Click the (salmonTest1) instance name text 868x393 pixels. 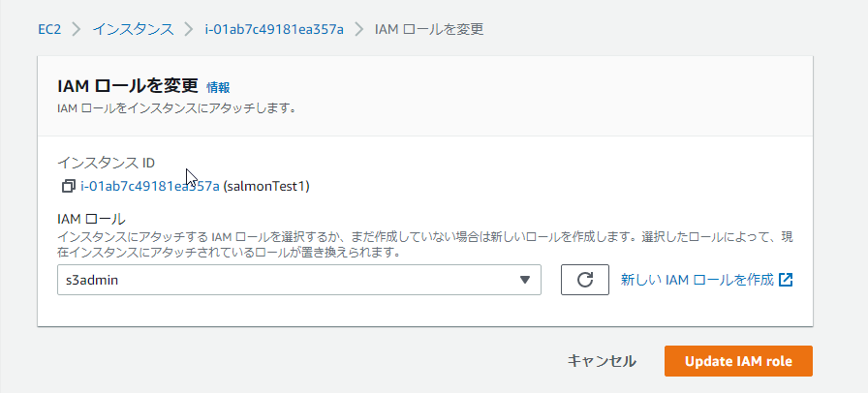(266, 186)
